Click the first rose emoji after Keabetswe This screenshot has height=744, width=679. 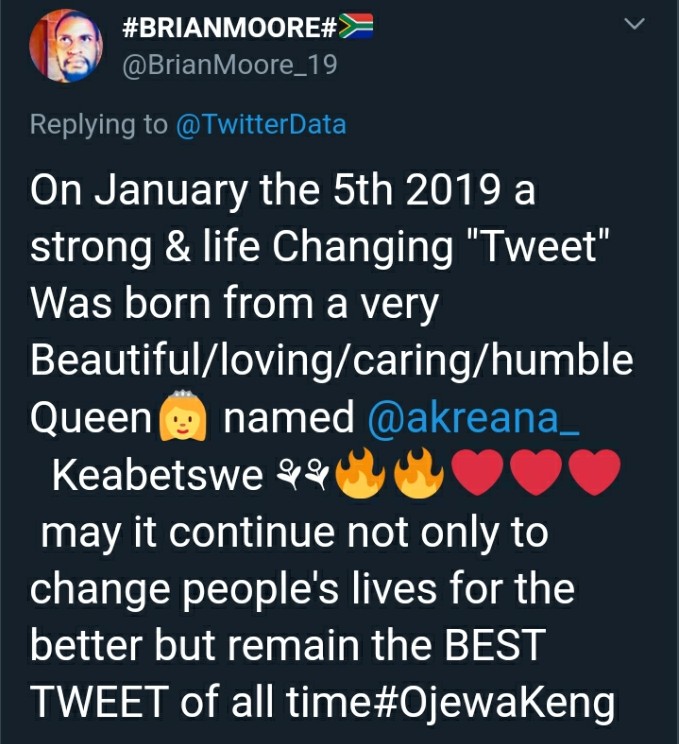click(288, 475)
